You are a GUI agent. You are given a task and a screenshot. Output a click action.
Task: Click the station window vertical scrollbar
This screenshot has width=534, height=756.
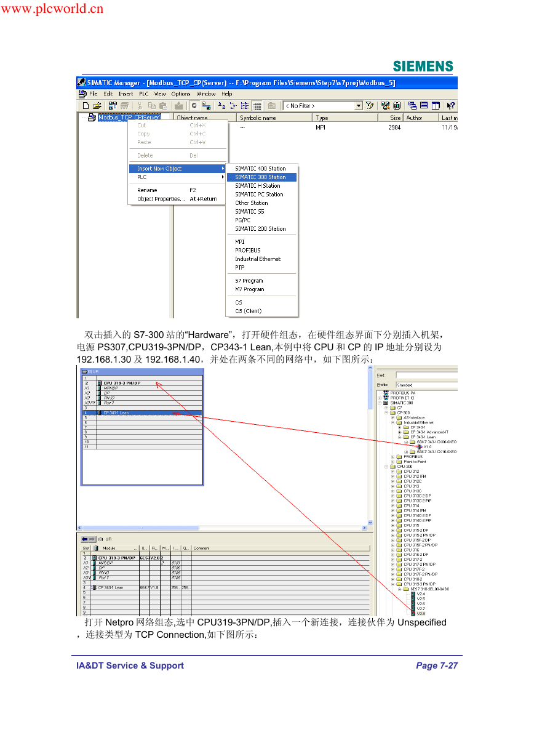[x=370, y=444]
